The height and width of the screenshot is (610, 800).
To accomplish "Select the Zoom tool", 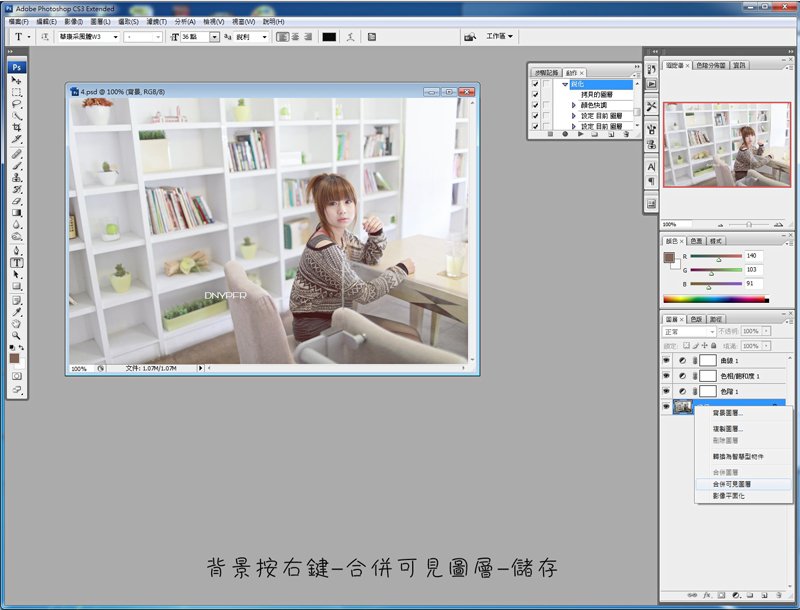I will pyautogui.click(x=16, y=336).
